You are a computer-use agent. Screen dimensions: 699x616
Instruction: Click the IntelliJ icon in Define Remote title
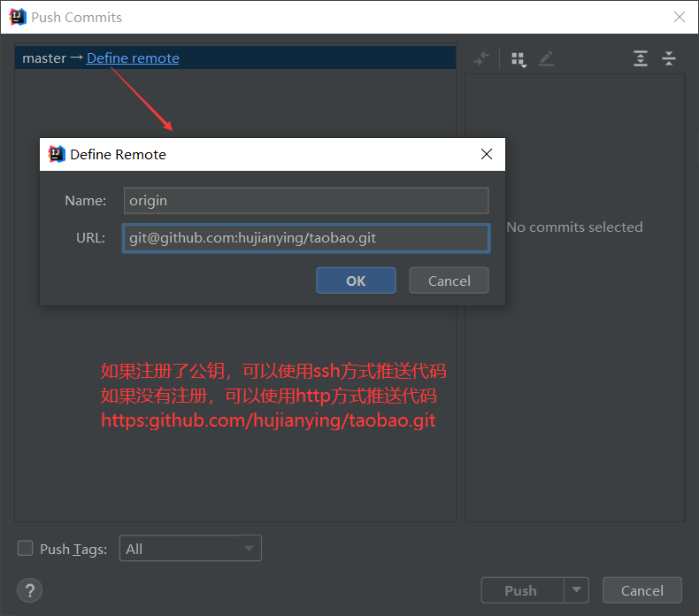[x=57, y=154]
